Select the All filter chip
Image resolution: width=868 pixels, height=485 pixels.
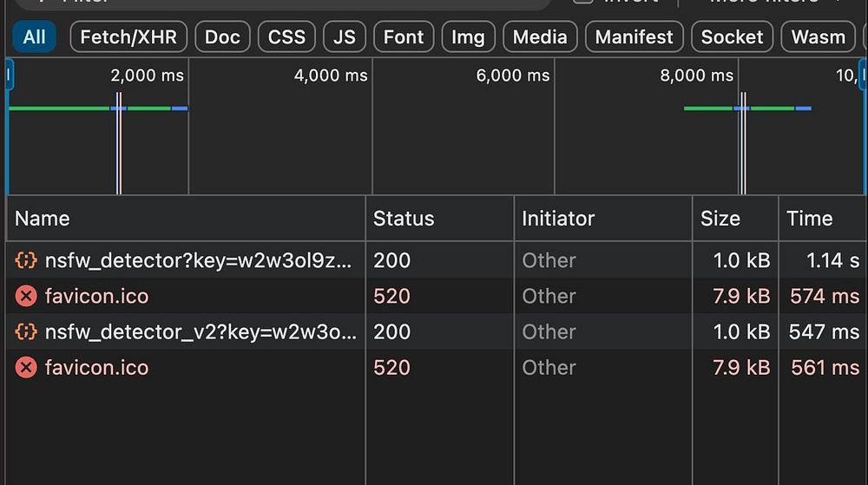[x=35, y=37]
